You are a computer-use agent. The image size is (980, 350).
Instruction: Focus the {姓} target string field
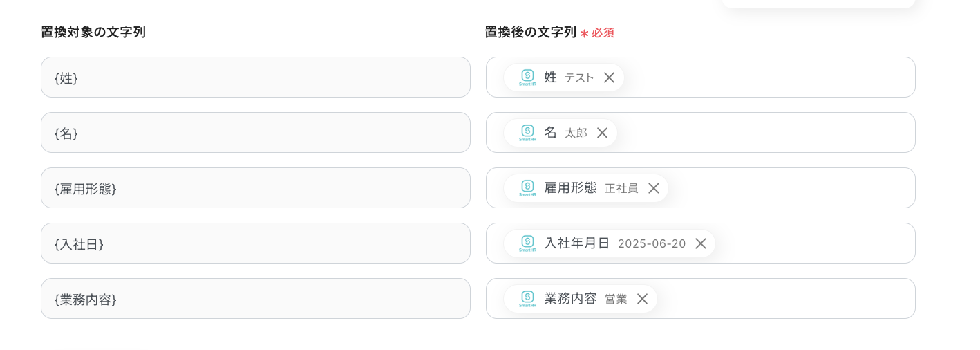[x=256, y=77]
